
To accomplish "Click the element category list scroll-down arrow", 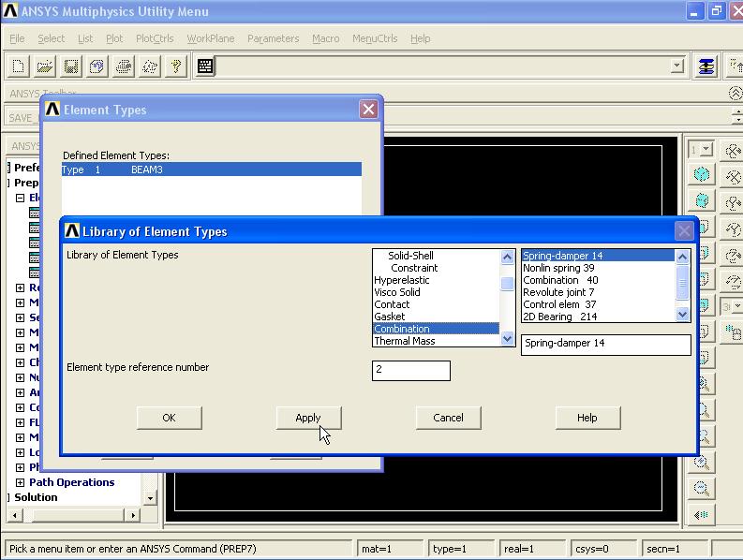I will click(x=507, y=339).
